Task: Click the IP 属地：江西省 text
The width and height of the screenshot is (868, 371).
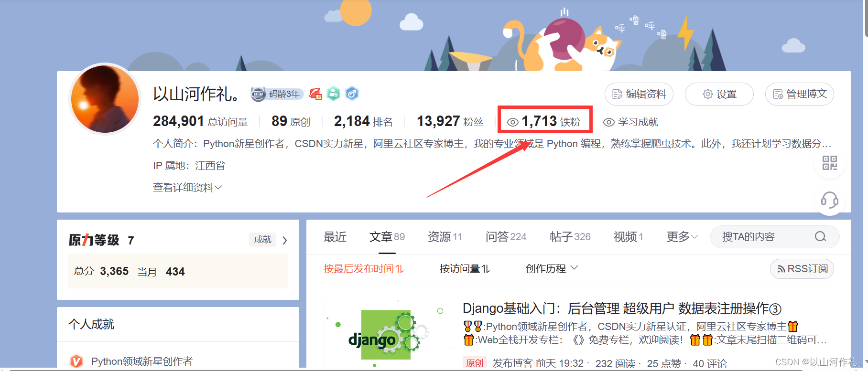Action: pos(189,166)
